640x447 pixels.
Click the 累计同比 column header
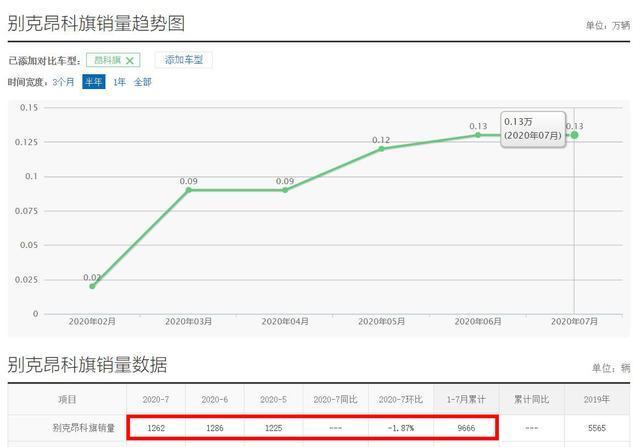coord(531,399)
